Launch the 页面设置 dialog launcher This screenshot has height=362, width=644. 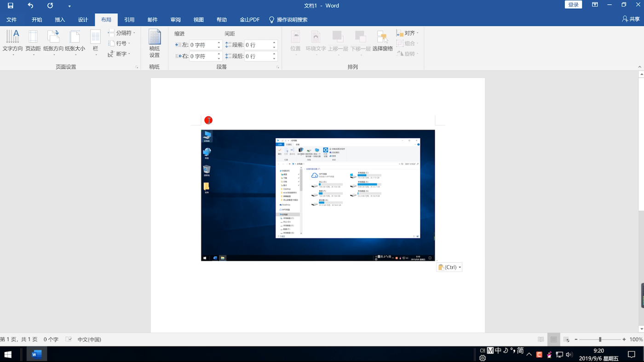coord(137,67)
